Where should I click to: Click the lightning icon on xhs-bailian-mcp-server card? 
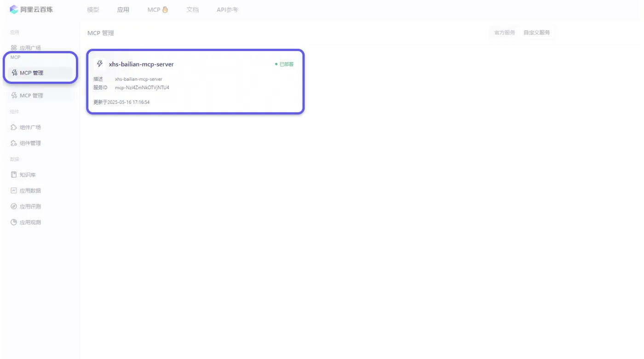coord(100,64)
